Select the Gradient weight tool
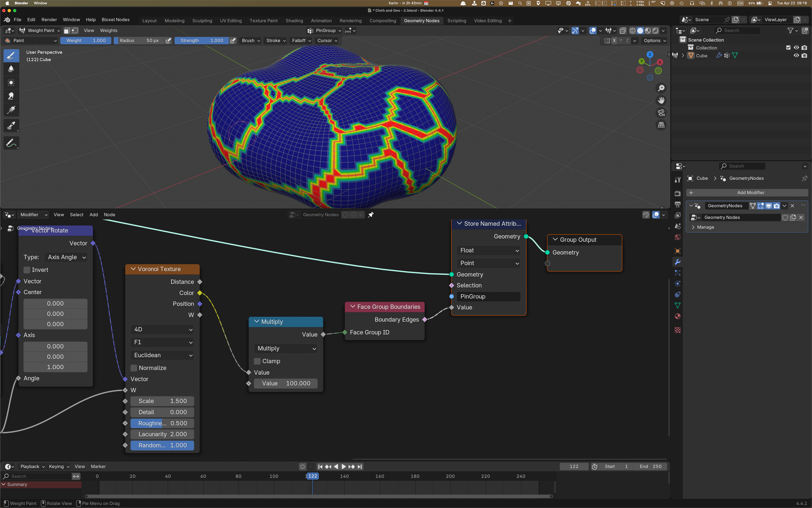The height and width of the screenshot is (508, 812). pyautogui.click(x=11, y=110)
